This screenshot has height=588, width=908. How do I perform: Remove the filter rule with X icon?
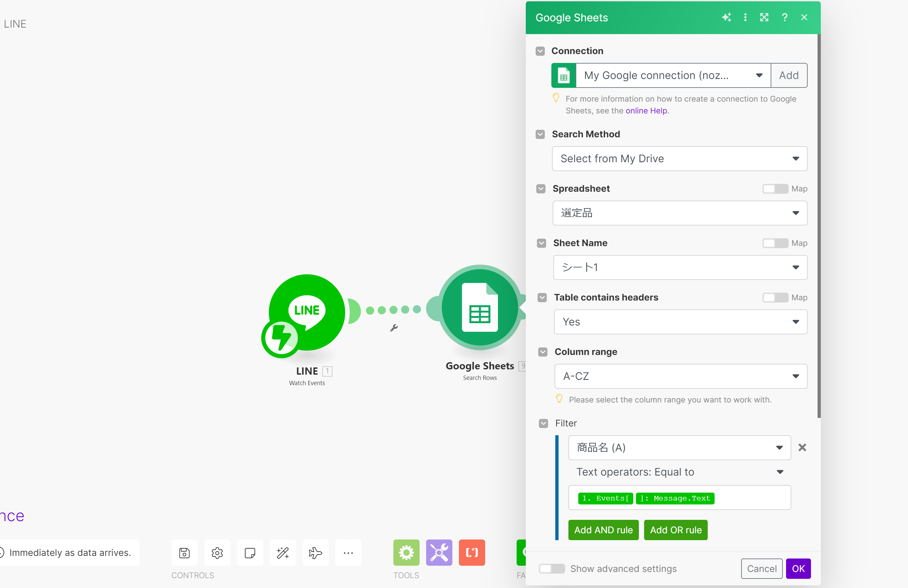pyautogui.click(x=802, y=448)
